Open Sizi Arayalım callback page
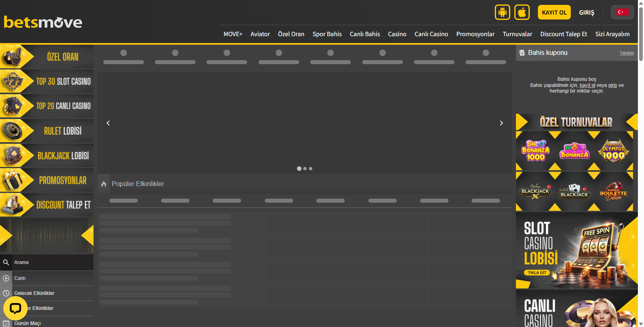Image resolution: width=644 pixels, height=327 pixels. click(x=612, y=34)
